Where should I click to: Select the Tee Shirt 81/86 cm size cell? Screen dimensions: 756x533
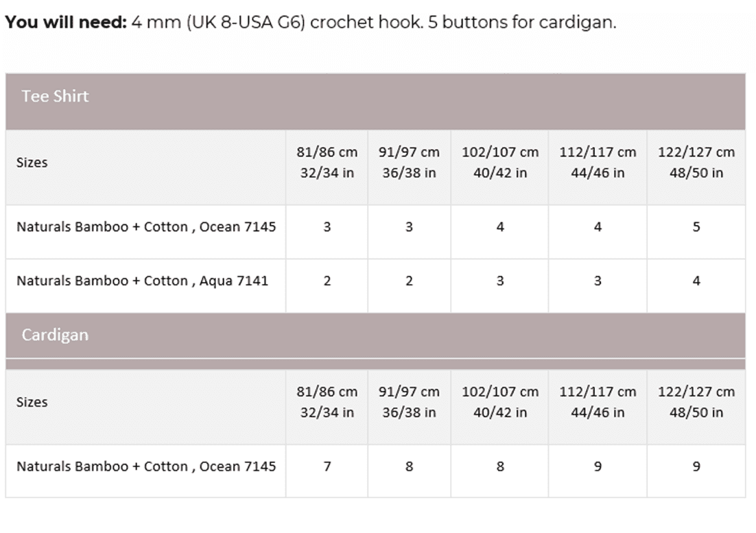pyautogui.click(x=327, y=163)
